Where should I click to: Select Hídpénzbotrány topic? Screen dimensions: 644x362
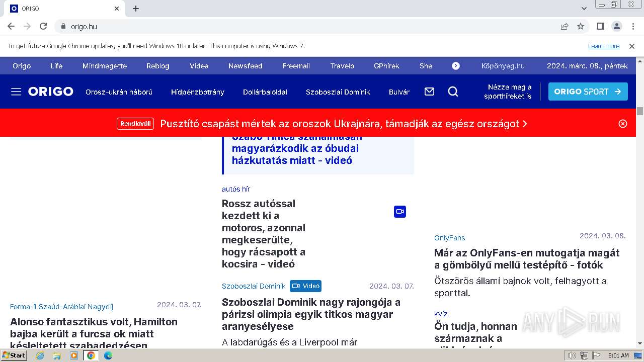198,92
